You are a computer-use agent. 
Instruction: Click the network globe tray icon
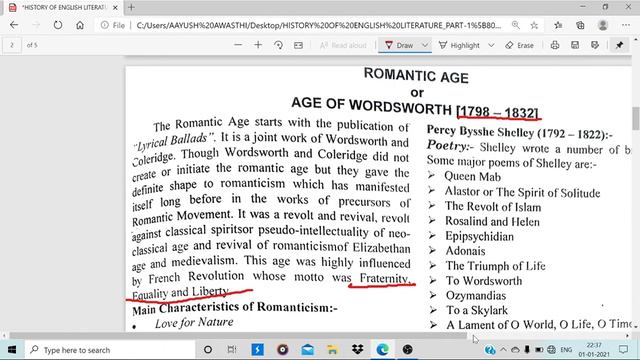[551, 350]
